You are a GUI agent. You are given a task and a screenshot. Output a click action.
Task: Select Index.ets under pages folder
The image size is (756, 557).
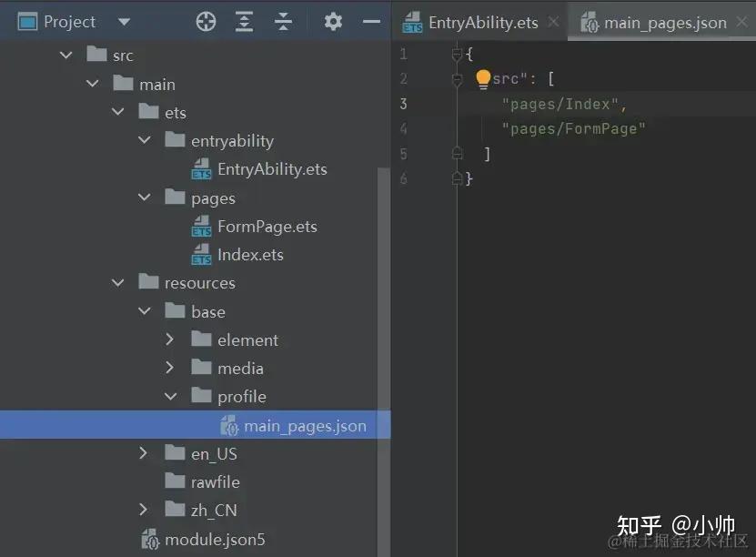(252, 254)
